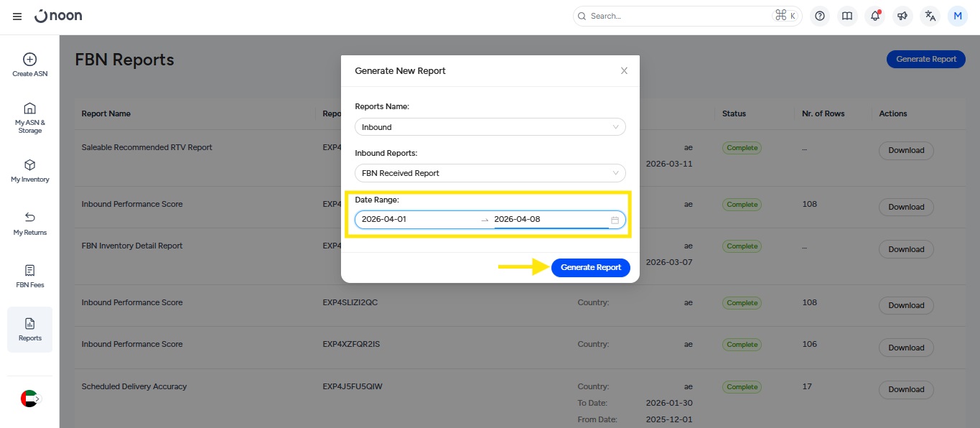Download the Saleable Recommended RTV Report
This screenshot has width=980, height=428.
[x=906, y=151]
